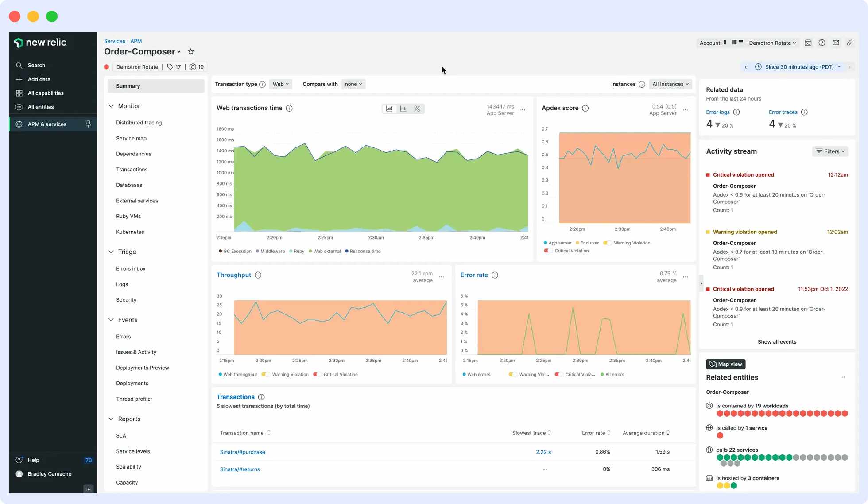
Task: Open Errors inbox page
Action: click(x=131, y=268)
